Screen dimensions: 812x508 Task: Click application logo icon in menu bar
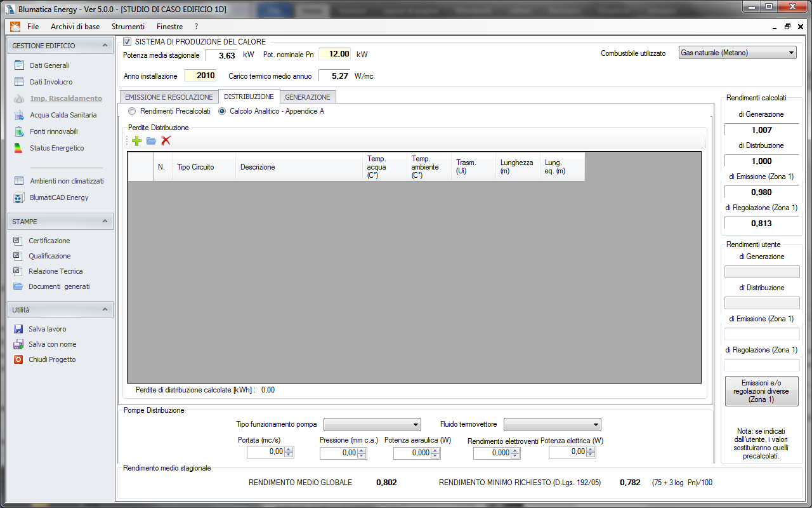point(15,27)
